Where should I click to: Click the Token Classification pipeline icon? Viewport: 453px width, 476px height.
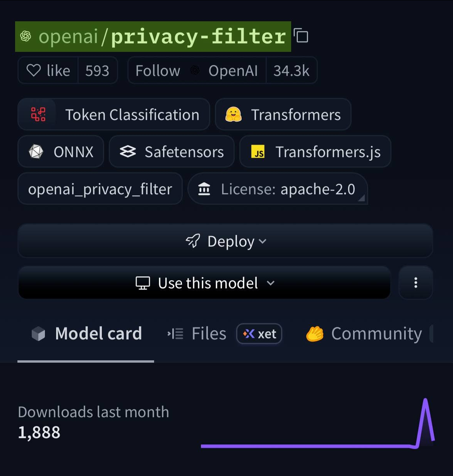pyautogui.click(x=38, y=114)
